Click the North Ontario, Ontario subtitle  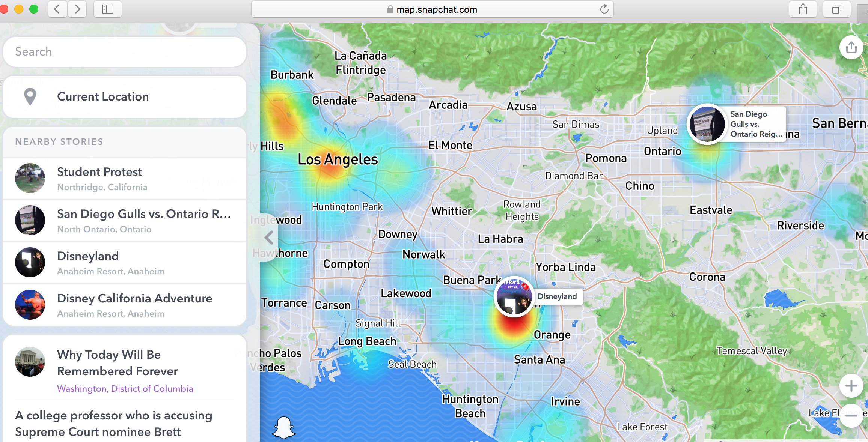click(x=104, y=229)
